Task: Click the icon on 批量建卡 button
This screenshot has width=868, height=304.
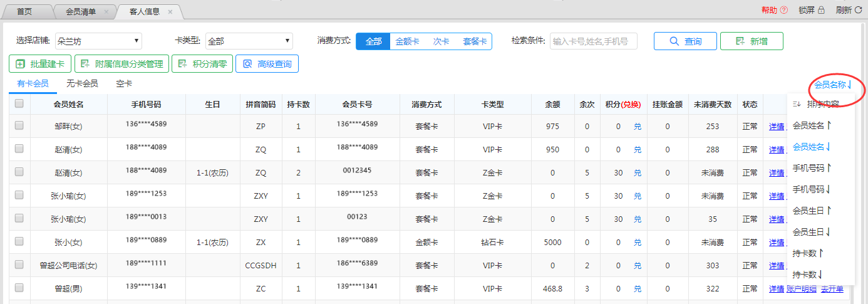Action: (20, 63)
